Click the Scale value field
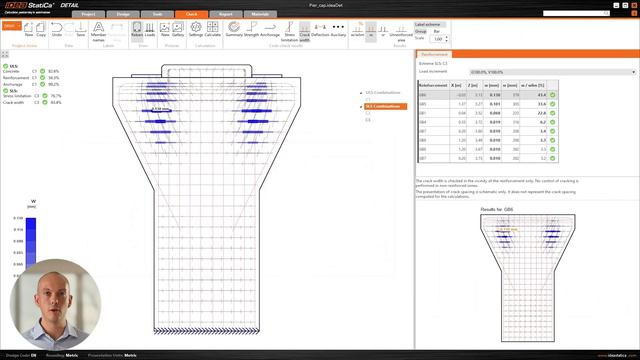This screenshot has width=640, height=360. tap(438, 39)
